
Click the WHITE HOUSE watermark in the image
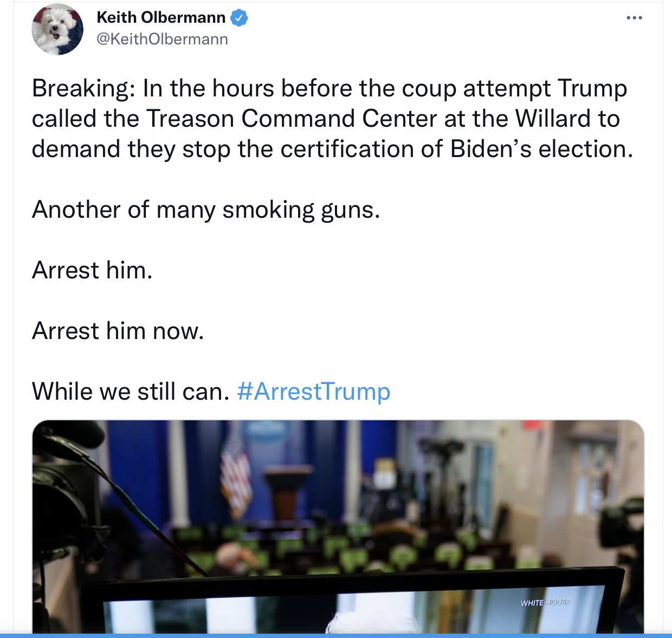pos(545,602)
